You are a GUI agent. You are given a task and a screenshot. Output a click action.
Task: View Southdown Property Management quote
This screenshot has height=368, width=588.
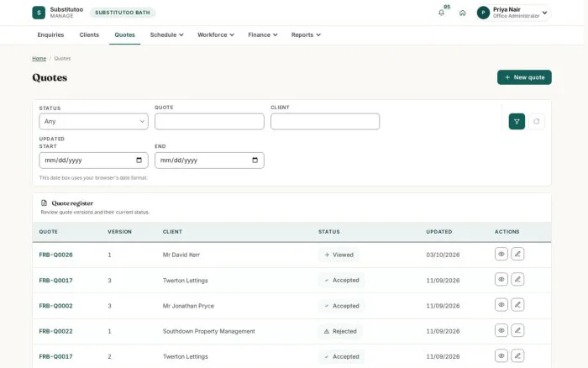click(501, 330)
